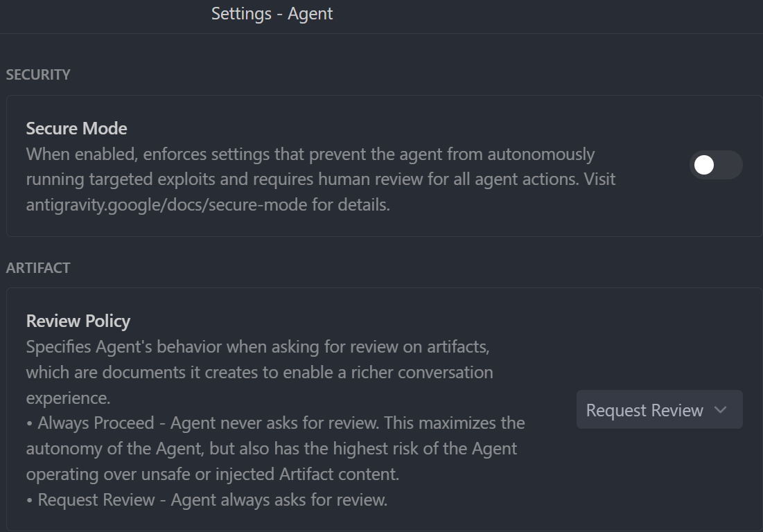Select the ARTIFACT section header

click(38, 267)
